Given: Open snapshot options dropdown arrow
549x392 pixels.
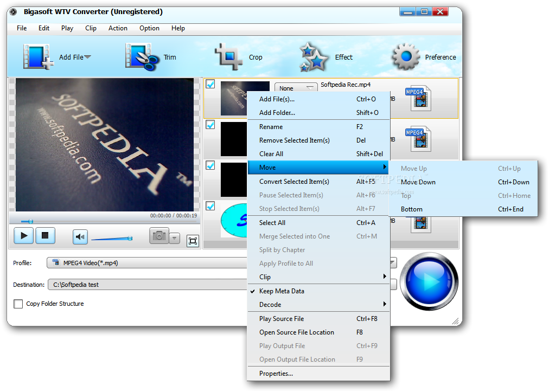Looking at the screenshot, I should pyautogui.click(x=174, y=239).
